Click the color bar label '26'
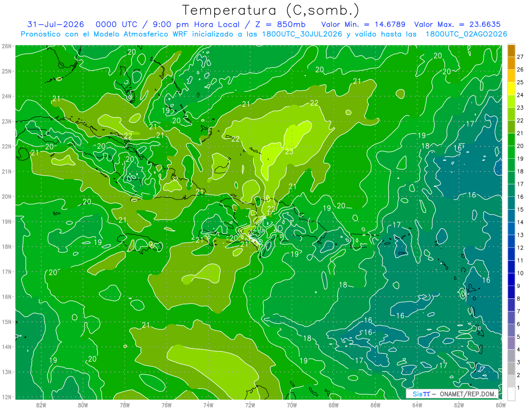The width and height of the screenshot is (532, 411). coord(520,69)
